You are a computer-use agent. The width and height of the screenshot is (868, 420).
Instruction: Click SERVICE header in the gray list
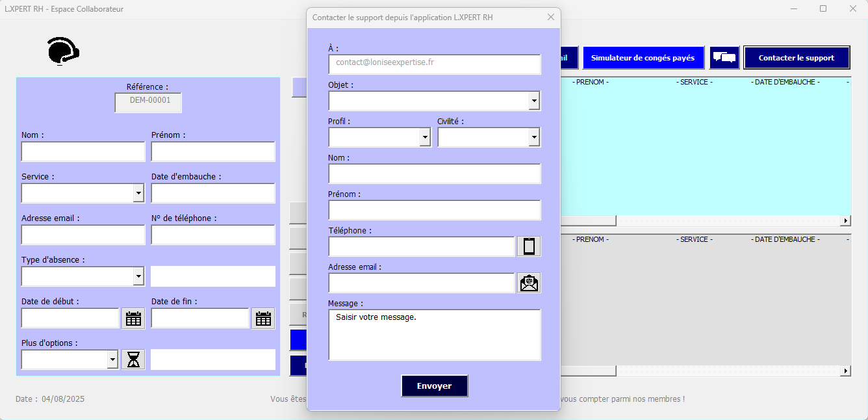[694, 239]
